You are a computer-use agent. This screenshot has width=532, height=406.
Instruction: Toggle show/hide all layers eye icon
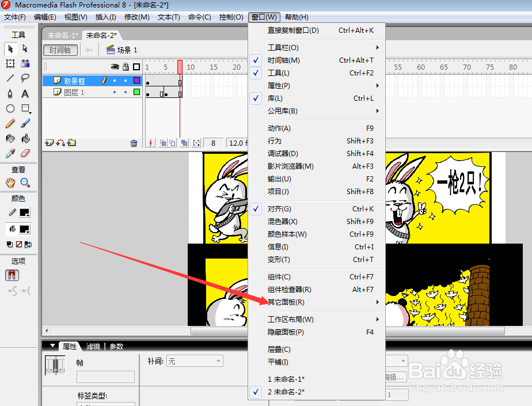click(115, 67)
